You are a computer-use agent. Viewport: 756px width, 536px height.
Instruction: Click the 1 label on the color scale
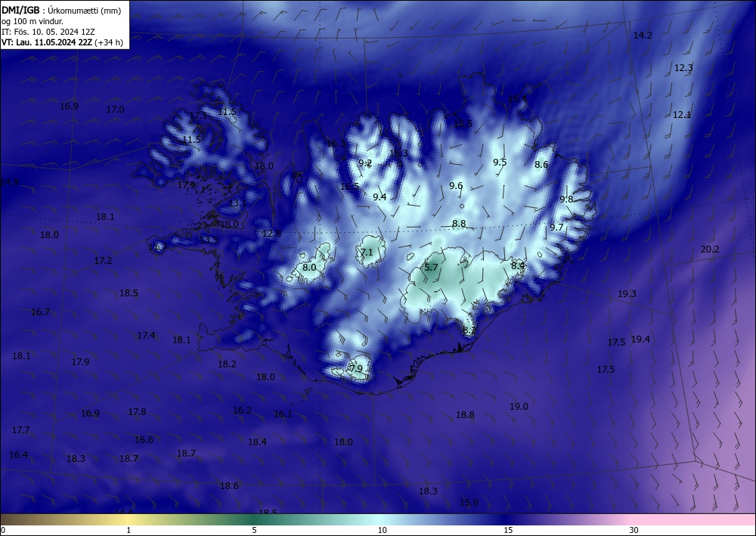(x=129, y=530)
